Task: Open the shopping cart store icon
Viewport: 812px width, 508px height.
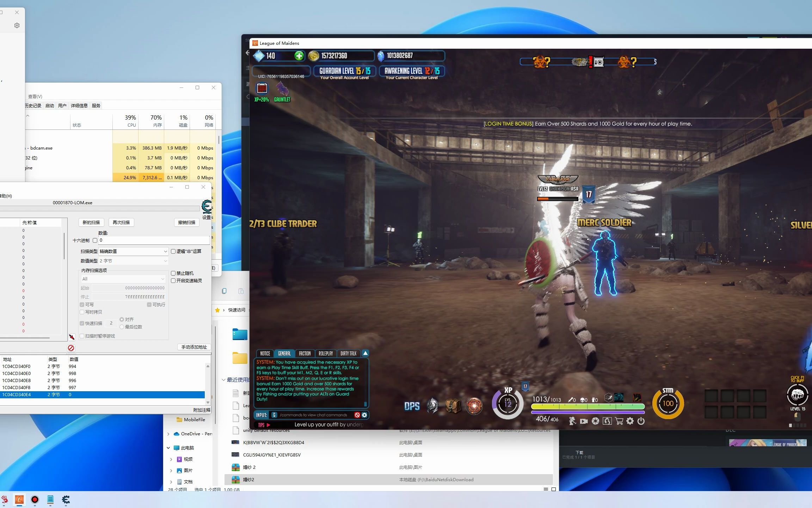Action: (x=619, y=421)
